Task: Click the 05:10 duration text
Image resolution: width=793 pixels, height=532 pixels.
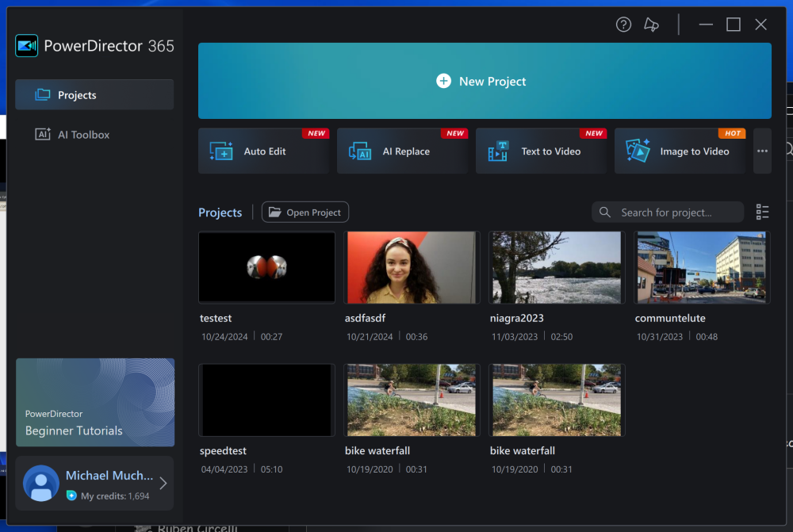Action: (271, 469)
